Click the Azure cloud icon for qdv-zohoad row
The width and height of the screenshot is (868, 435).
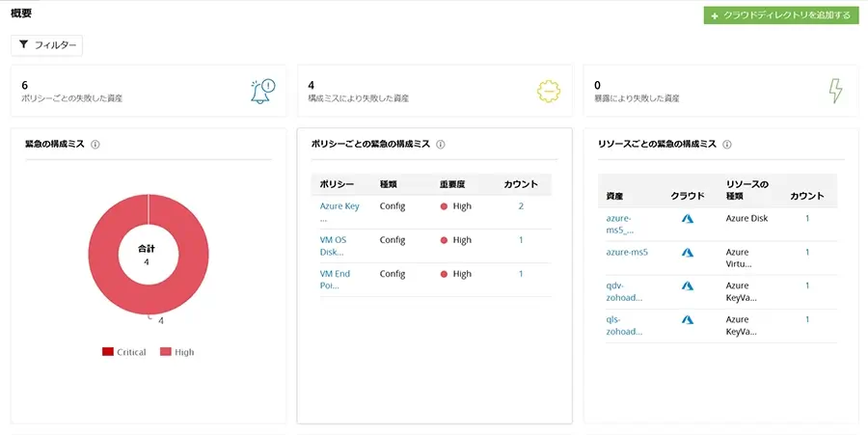[x=688, y=286]
